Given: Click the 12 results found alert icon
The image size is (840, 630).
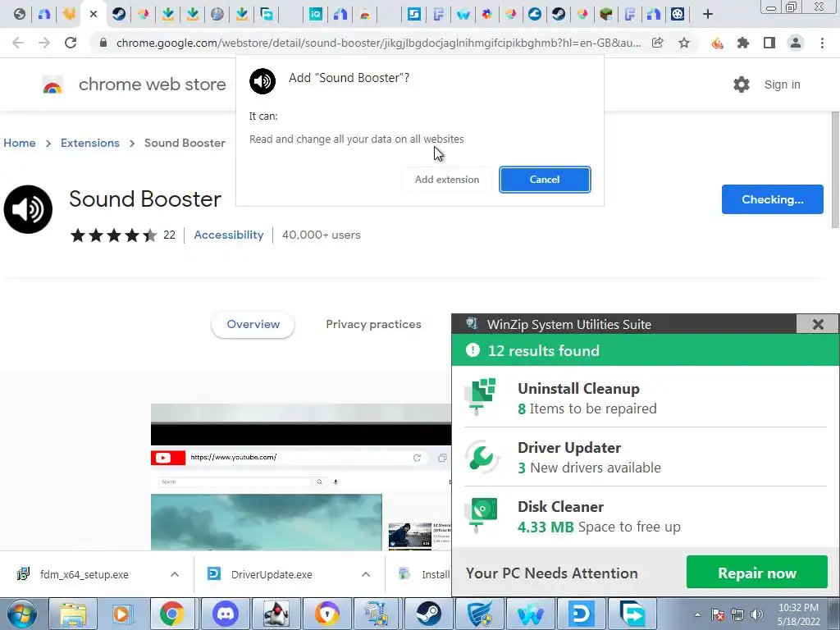Looking at the screenshot, I should [x=472, y=350].
